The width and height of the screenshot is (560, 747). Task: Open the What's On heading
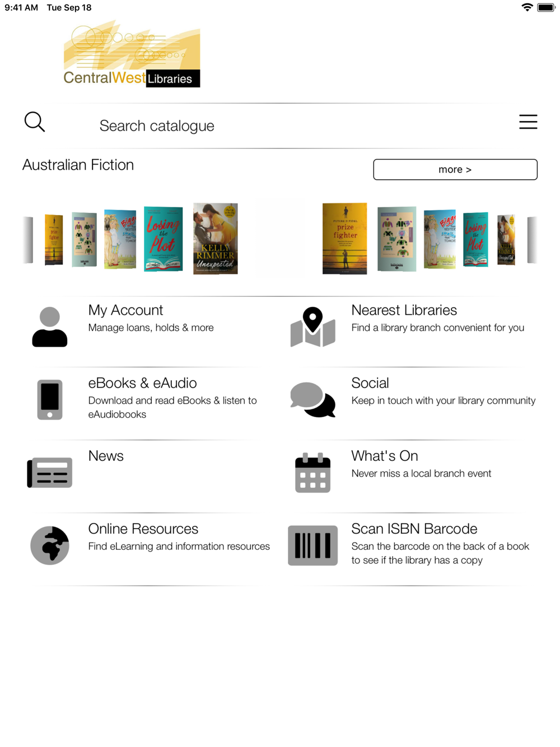click(384, 456)
